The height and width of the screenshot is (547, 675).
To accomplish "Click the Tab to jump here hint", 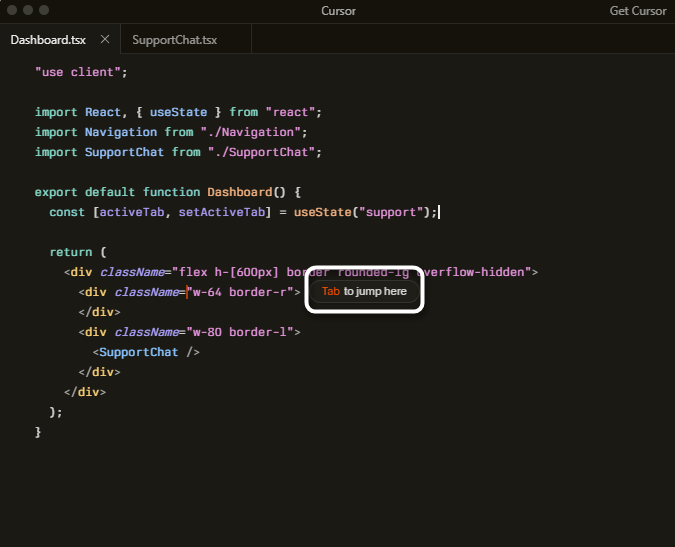I will click(x=364, y=291).
